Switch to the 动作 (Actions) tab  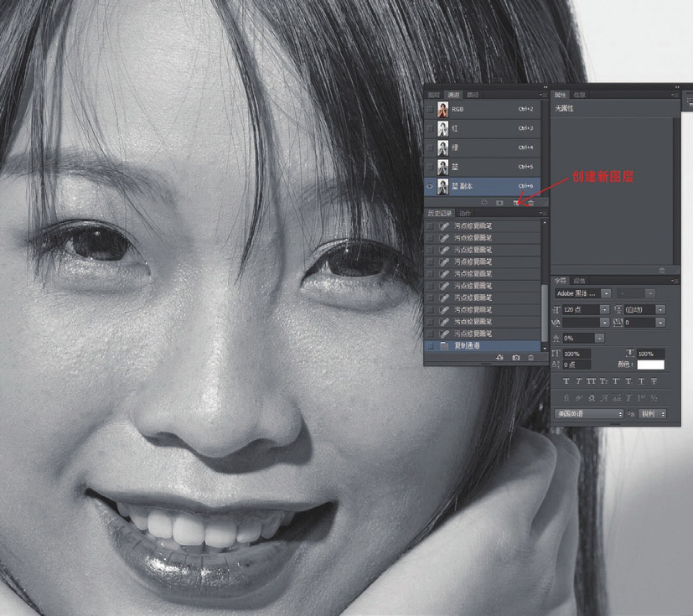coord(464,214)
